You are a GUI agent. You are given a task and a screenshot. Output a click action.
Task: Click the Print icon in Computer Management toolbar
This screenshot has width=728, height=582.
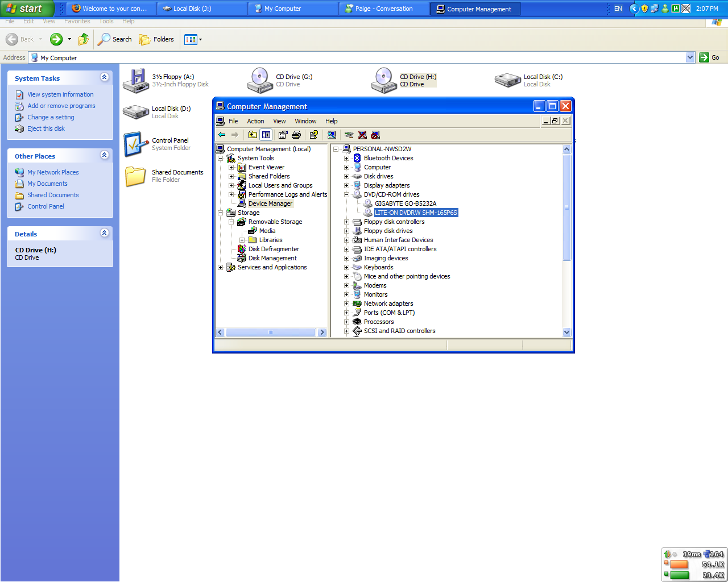coord(296,135)
